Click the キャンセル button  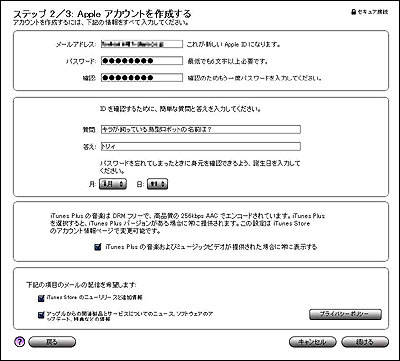[312, 342]
